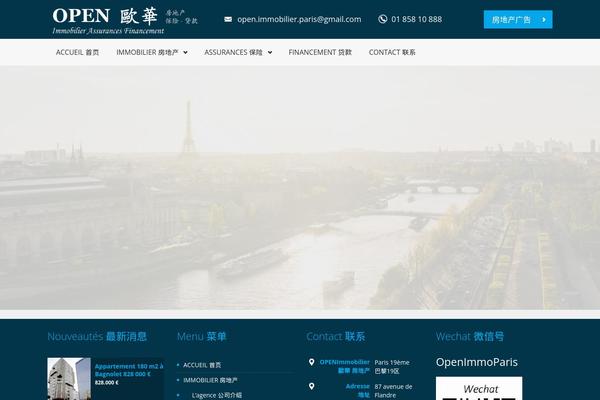Open link Appartement 180 m2 à Bagnolet
The width and height of the screenshot is (600, 400).
click(x=129, y=370)
